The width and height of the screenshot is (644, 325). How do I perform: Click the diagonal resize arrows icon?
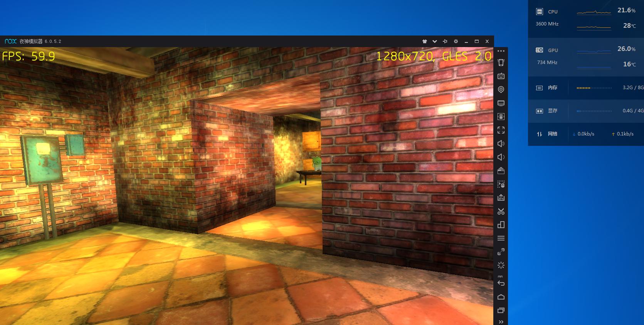tap(501, 252)
